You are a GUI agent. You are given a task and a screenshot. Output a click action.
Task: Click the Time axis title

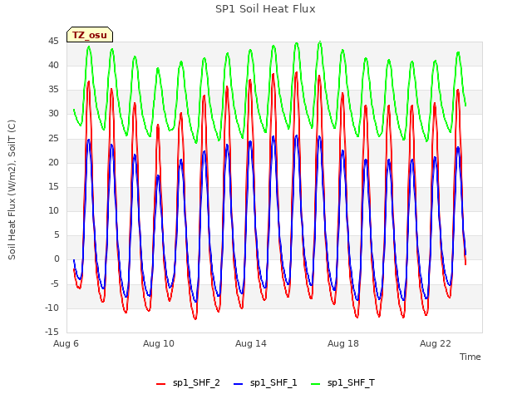tap(470, 357)
